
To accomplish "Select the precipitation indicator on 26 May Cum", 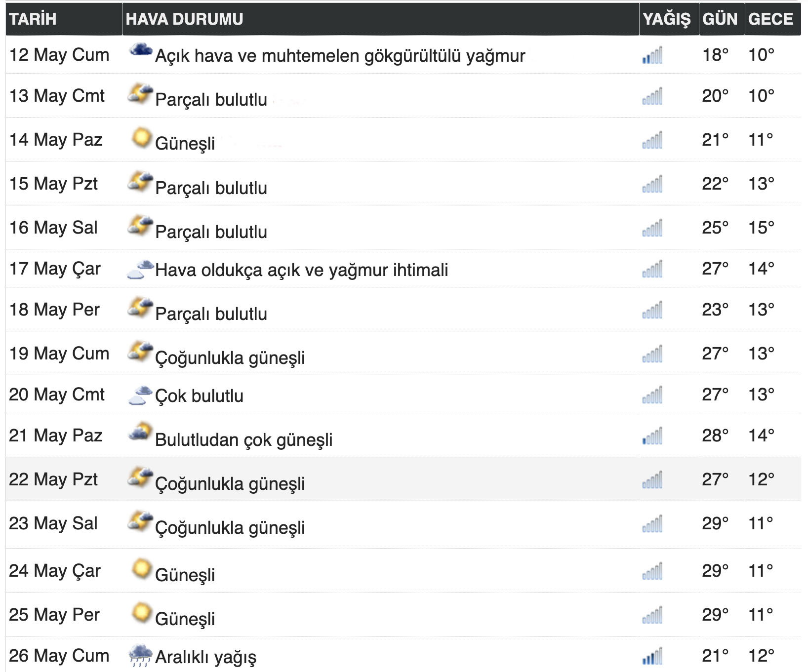I will [x=653, y=657].
